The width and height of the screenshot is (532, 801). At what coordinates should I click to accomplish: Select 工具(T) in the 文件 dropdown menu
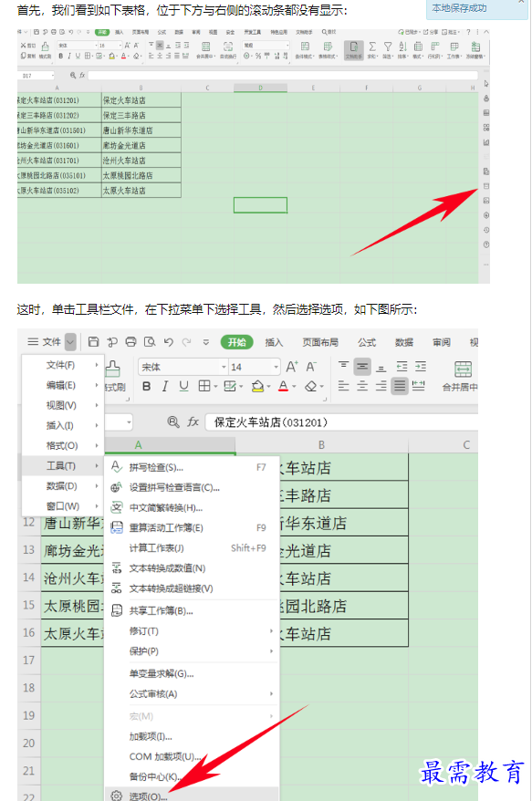click(63, 465)
